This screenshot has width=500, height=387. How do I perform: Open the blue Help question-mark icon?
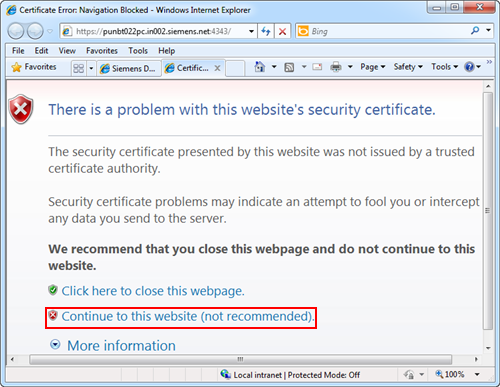469,67
